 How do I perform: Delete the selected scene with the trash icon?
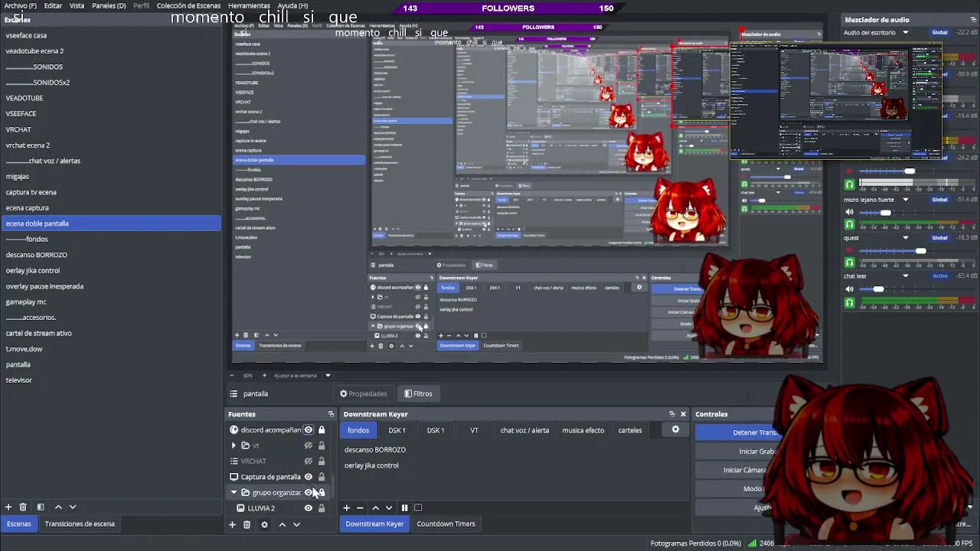(23, 507)
